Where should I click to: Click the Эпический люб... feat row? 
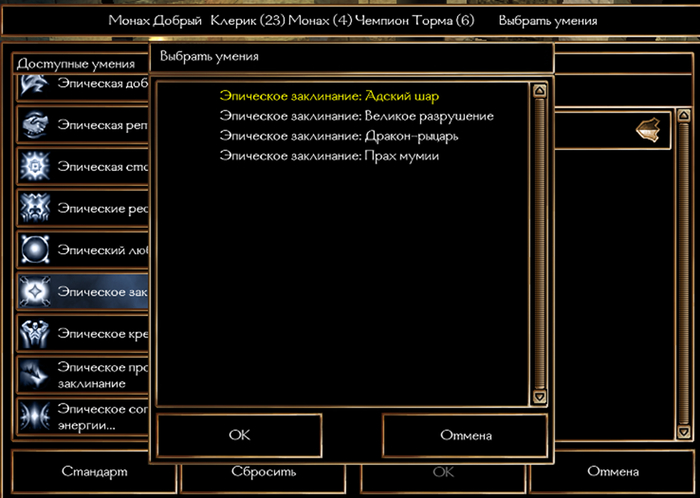83,249
